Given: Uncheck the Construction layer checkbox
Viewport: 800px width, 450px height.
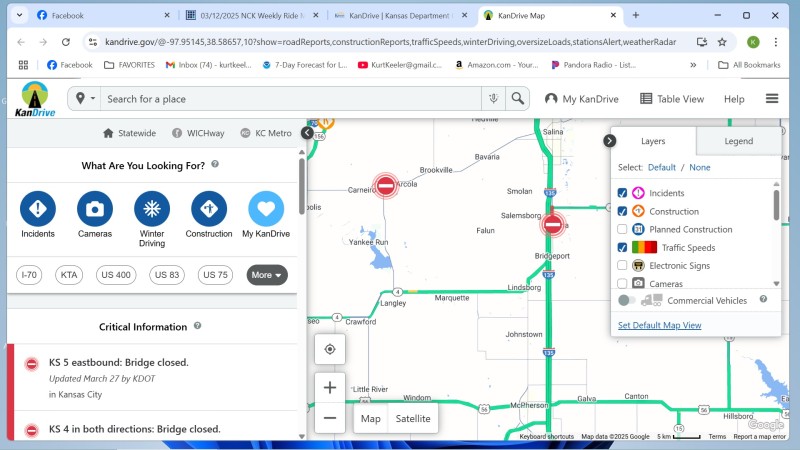Looking at the screenshot, I should point(622,211).
